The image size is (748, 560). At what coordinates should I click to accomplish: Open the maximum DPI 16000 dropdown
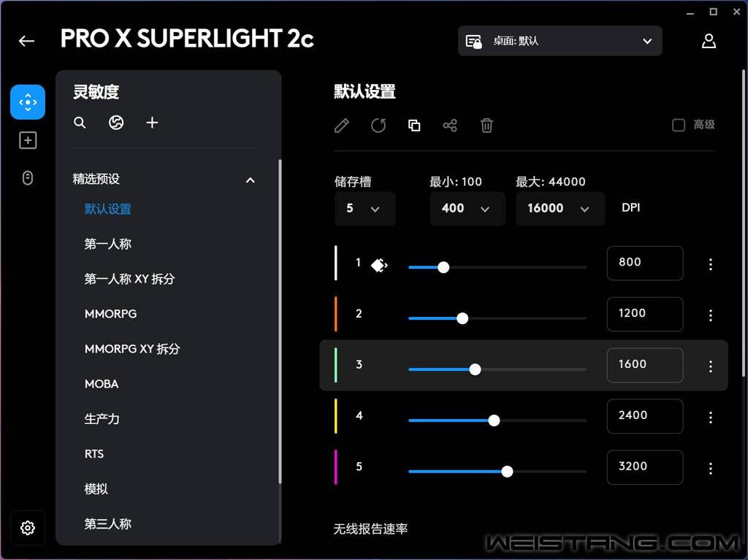560,209
